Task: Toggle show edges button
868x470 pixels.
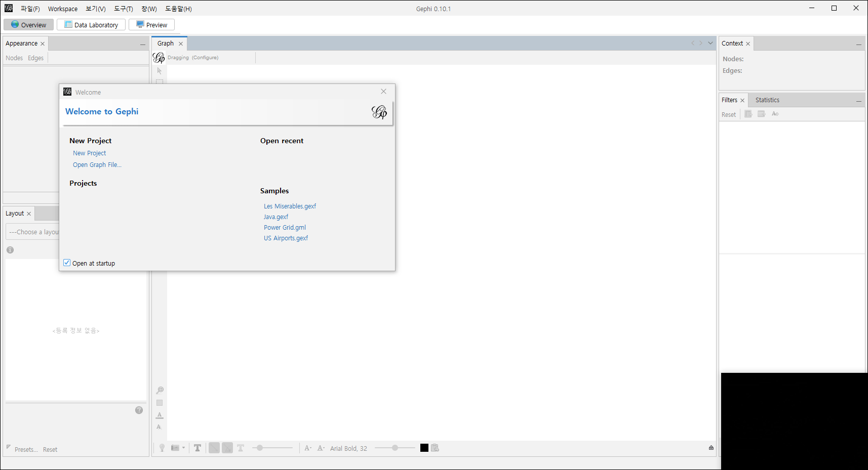Action: (x=214, y=448)
